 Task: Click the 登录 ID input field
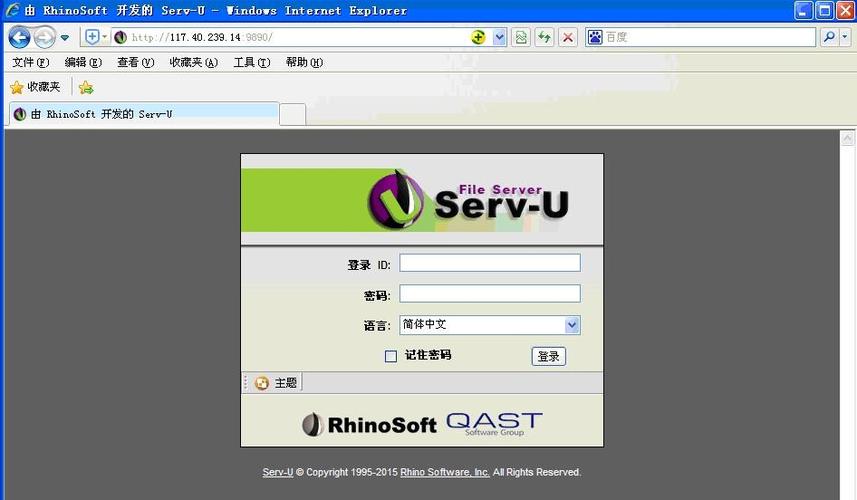490,263
